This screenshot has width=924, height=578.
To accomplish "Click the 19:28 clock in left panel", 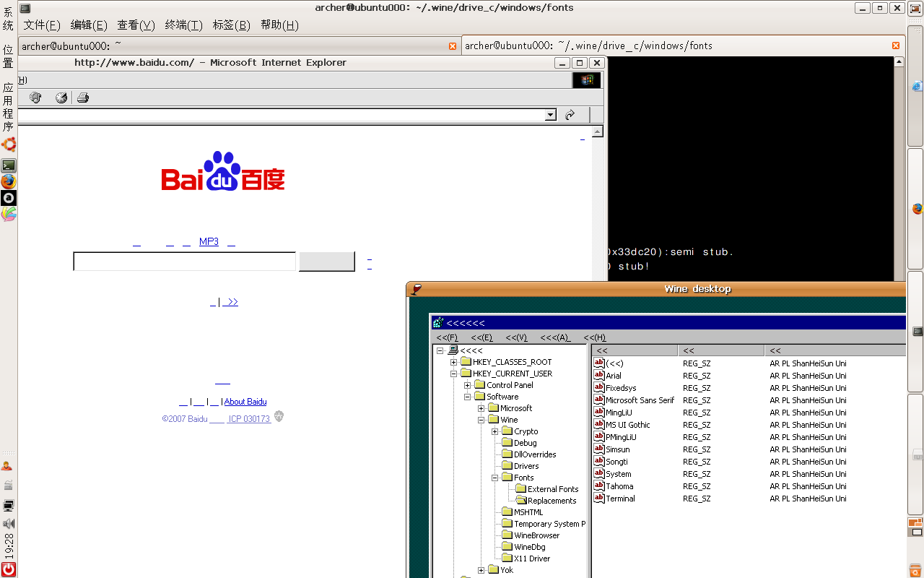I will 9,545.
